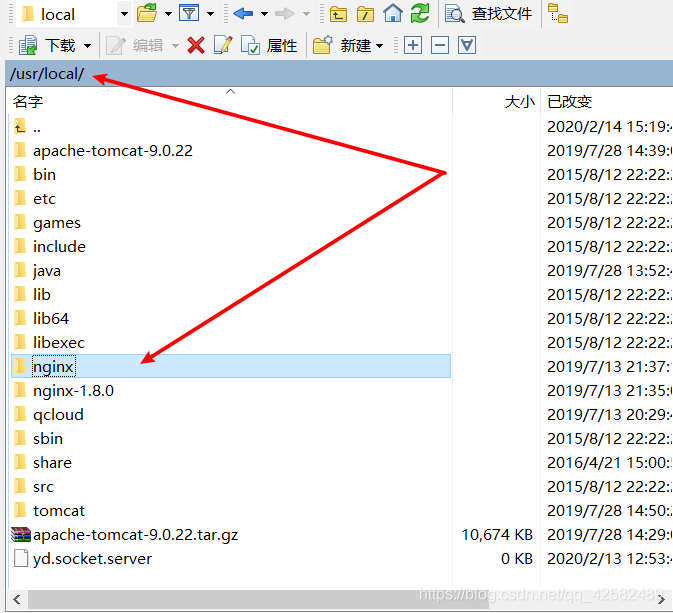This screenshot has width=673, height=613.
Task: Click the Refresh directory icon
Action: point(420,13)
